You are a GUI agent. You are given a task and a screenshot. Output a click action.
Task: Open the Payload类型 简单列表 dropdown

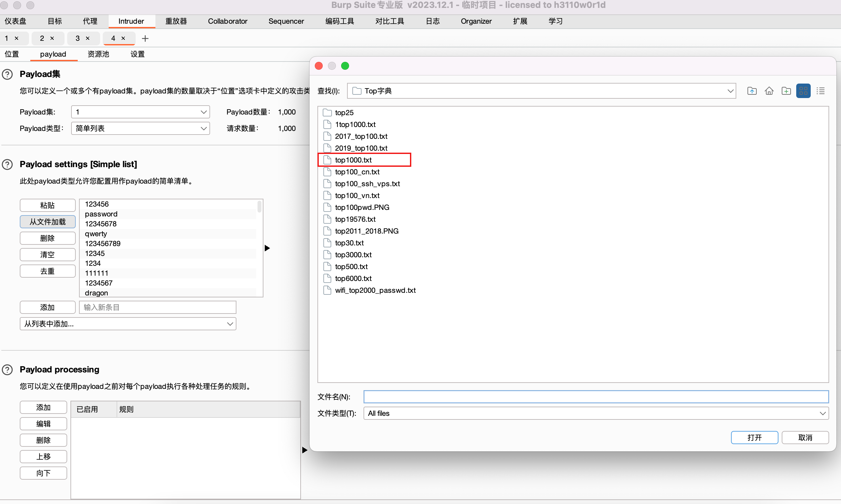coord(140,128)
